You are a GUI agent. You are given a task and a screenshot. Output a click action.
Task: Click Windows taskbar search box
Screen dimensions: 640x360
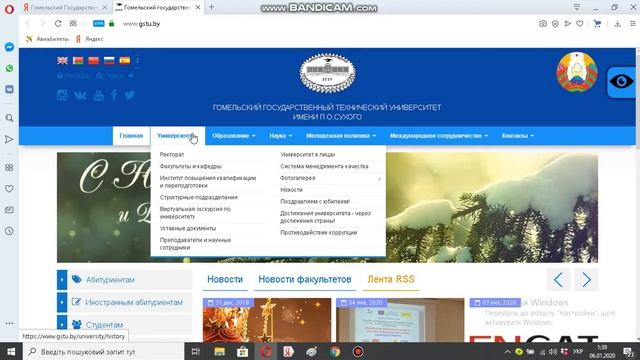[104, 351]
